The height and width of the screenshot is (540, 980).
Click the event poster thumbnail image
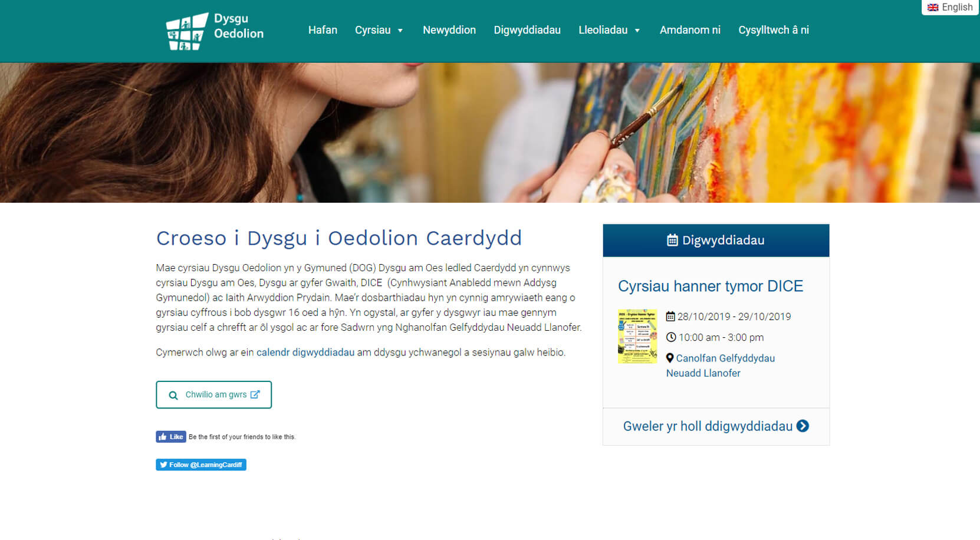637,336
